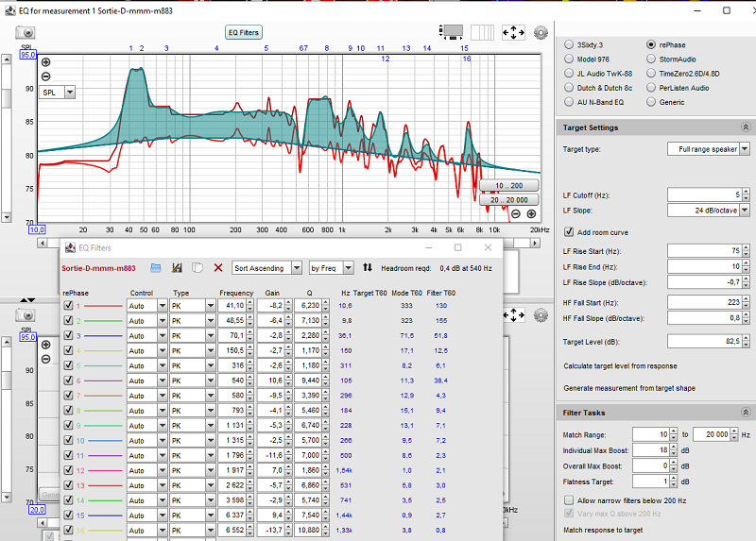Image resolution: width=756 pixels, height=541 pixels.
Task: Click the Target Level (dB) field
Action: tap(704, 341)
